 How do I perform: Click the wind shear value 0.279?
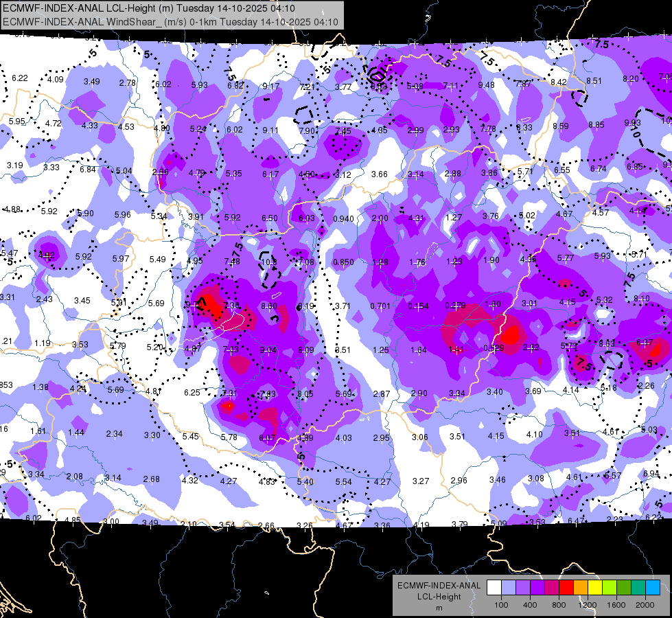(x=456, y=306)
